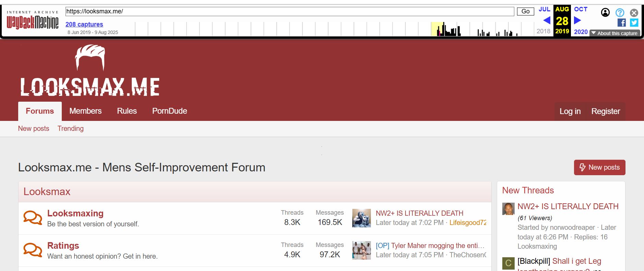Viewport: 644px width, 271px height.
Task: Share capture via Facebook icon
Action: coord(621,23)
